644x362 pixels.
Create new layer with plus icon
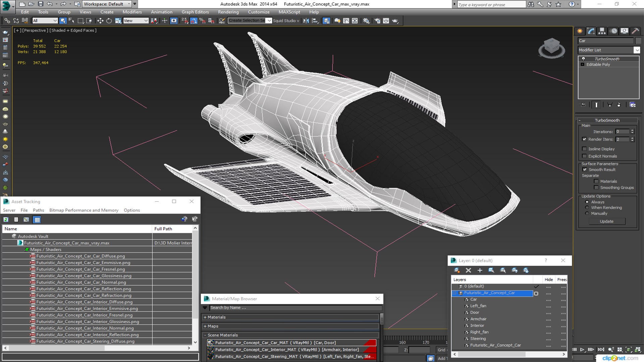click(x=480, y=270)
